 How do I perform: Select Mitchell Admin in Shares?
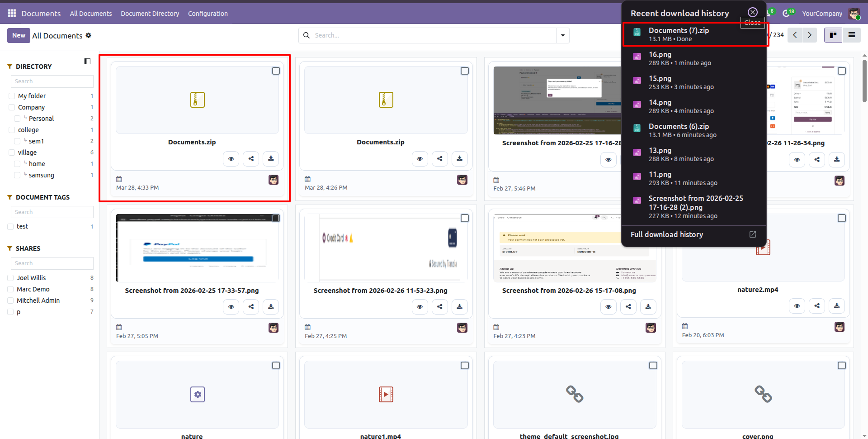(x=11, y=301)
